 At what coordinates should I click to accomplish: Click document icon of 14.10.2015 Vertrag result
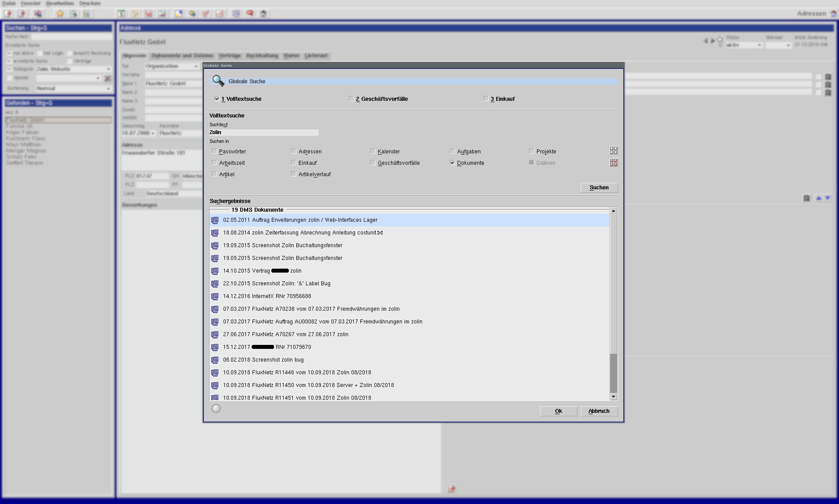click(x=215, y=271)
